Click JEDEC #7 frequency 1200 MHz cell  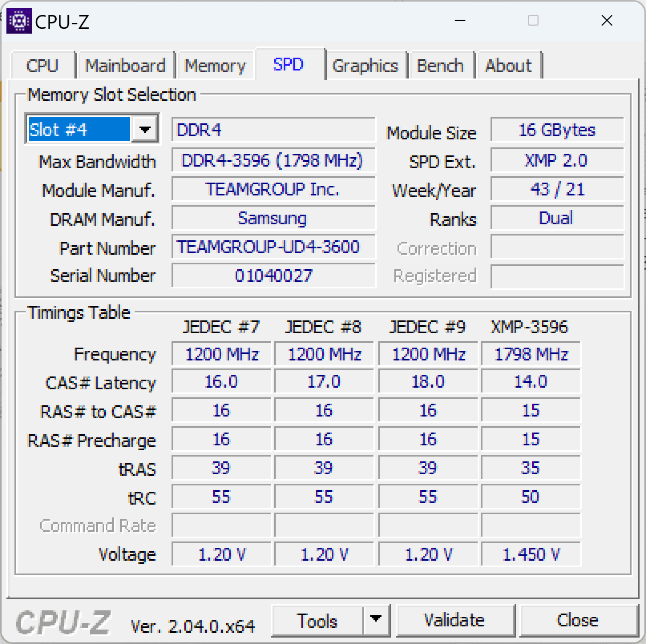[x=222, y=354]
